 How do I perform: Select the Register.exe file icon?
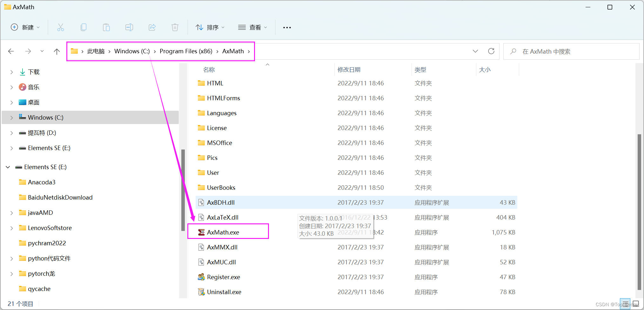point(201,277)
